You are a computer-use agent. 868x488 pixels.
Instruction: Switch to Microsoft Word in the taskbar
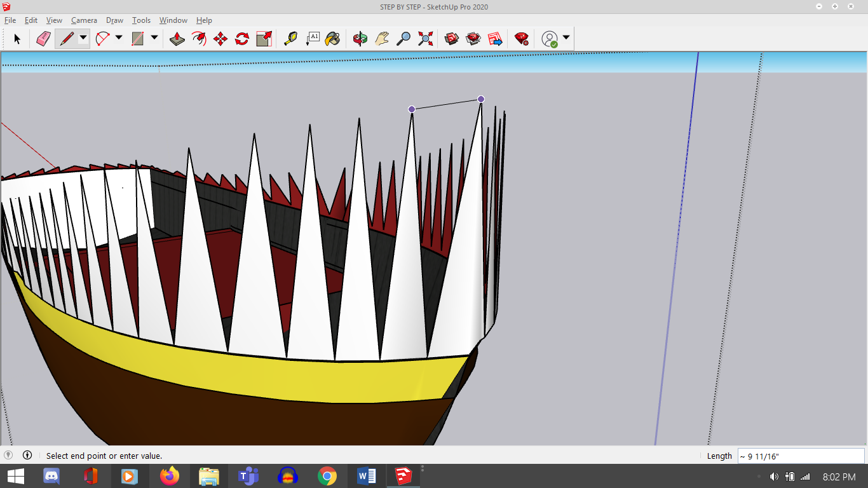(367, 476)
